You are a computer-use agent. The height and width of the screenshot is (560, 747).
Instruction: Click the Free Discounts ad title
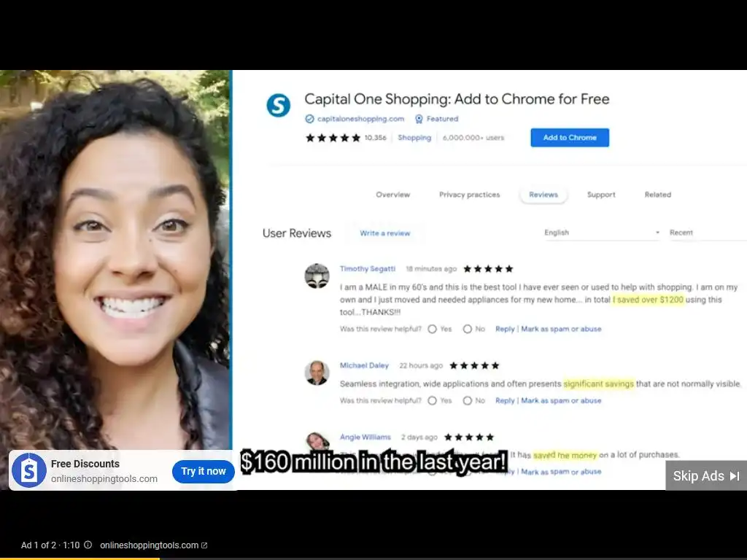tap(85, 464)
